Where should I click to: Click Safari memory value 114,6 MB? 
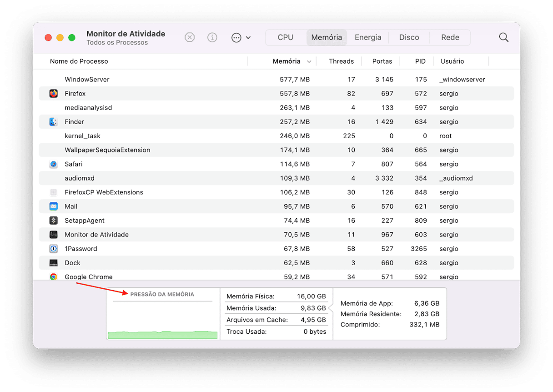coord(295,164)
